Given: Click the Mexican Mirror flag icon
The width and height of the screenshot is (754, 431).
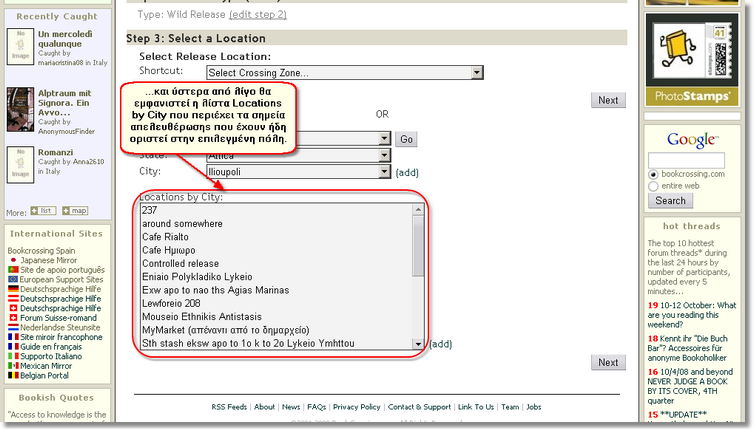Looking at the screenshot, I should click(12, 366).
